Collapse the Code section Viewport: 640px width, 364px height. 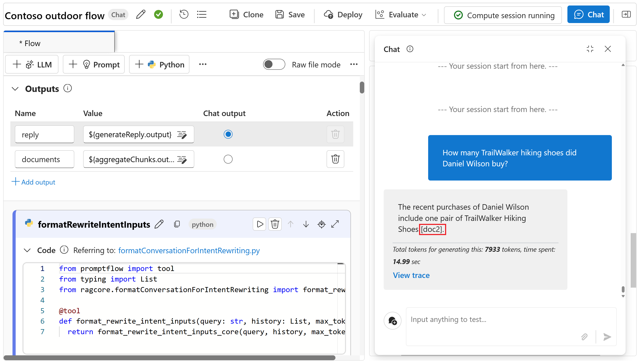(x=27, y=250)
